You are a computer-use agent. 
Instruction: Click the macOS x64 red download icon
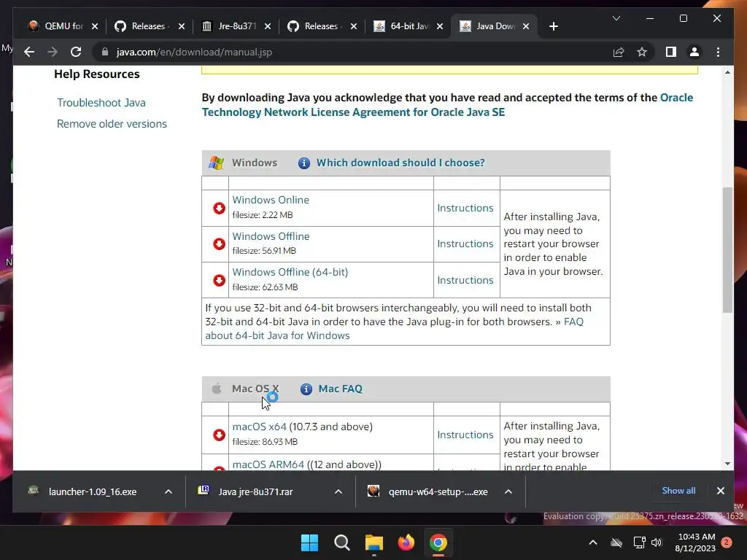click(x=219, y=435)
